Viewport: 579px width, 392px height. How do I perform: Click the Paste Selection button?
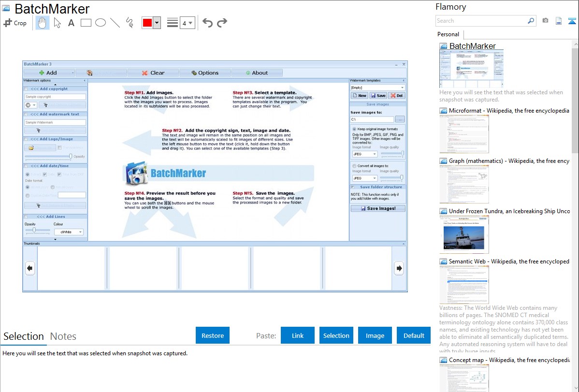click(x=336, y=335)
